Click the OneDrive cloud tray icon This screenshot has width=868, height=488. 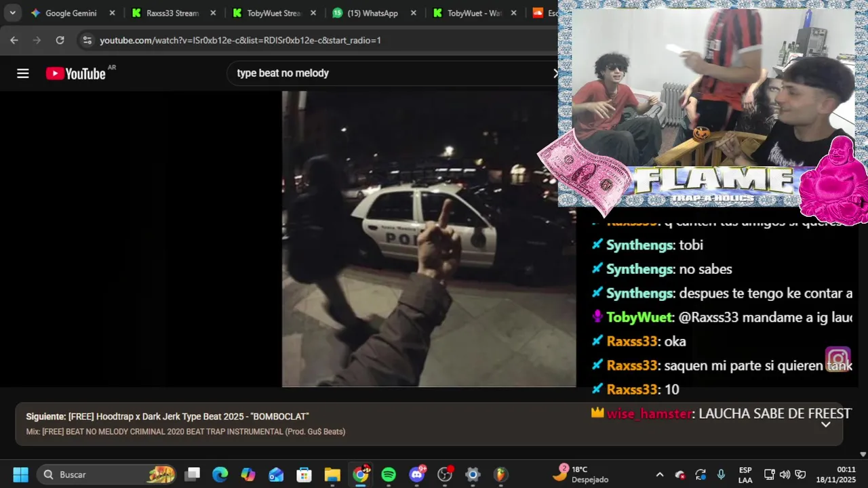coord(680,474)
